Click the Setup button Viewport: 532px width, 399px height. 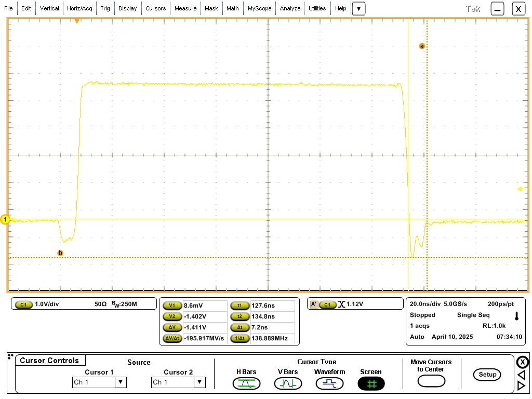tap(487, 375)
